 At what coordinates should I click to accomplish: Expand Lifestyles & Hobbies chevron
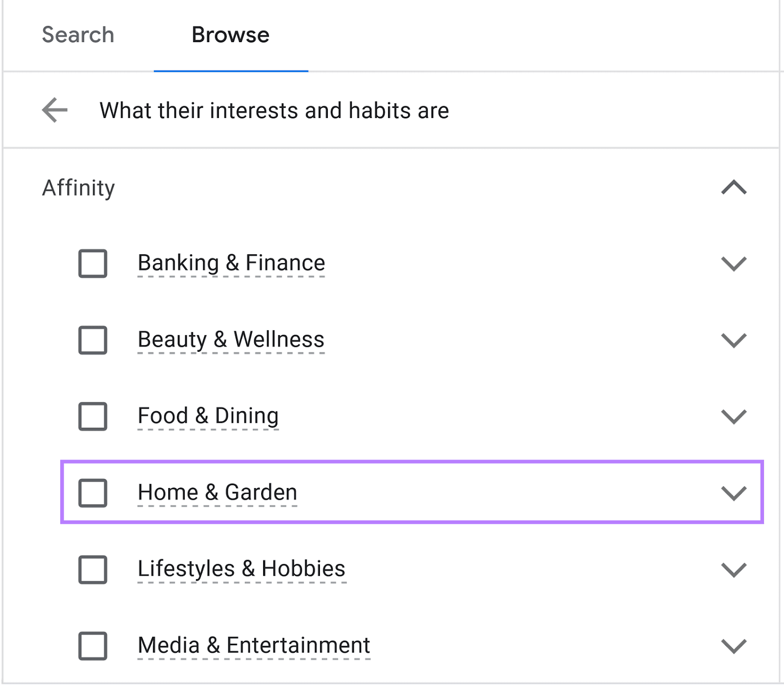(x=734, y=569)
